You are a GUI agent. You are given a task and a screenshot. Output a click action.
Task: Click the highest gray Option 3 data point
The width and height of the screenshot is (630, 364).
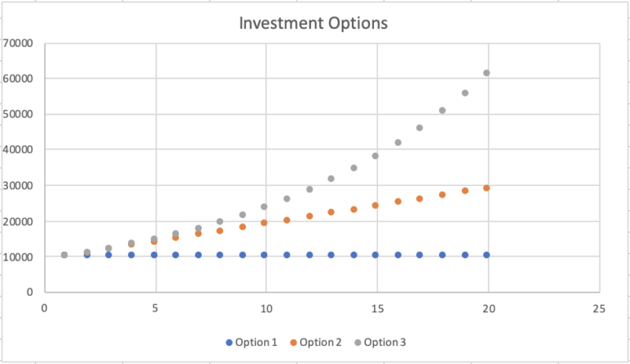[x=486, y=73]
